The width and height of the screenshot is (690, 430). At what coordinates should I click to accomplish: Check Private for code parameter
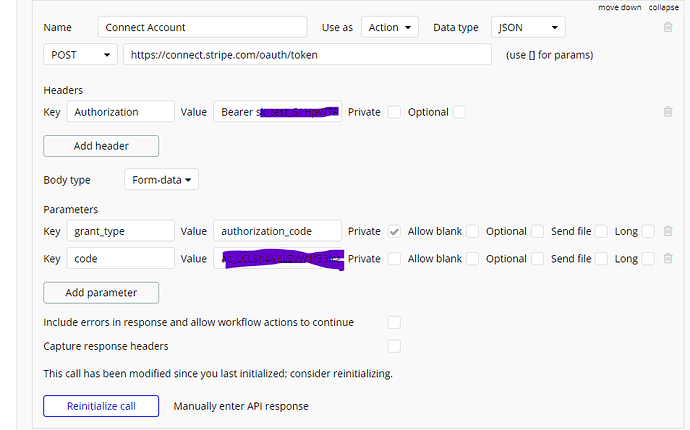pyautogui.click(x=394, y=259)
